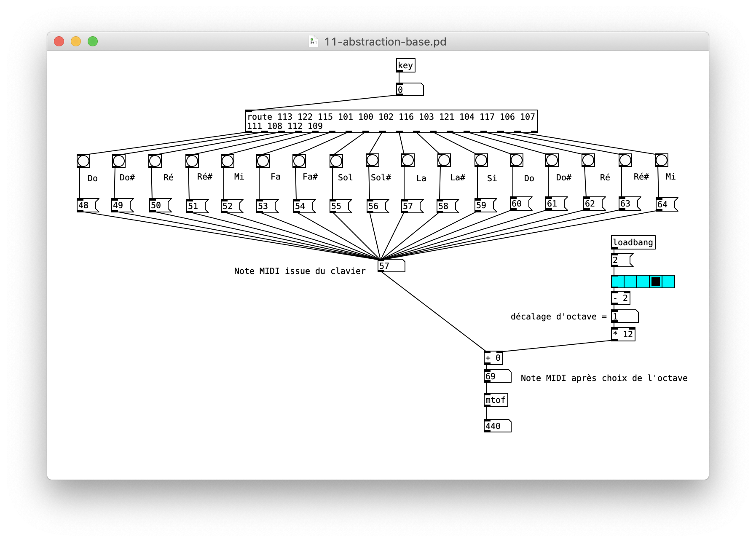This screenshot has width=756, height=542.
Task: Click message box 56
Action: 378,206
